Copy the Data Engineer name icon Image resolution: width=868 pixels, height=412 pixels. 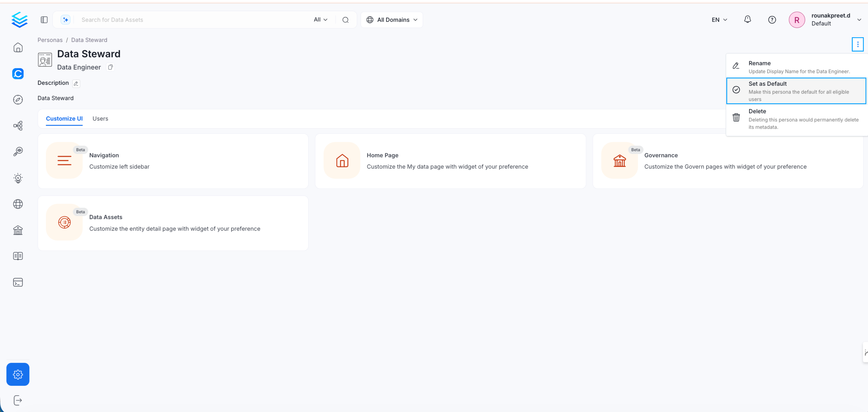[110, 67]
